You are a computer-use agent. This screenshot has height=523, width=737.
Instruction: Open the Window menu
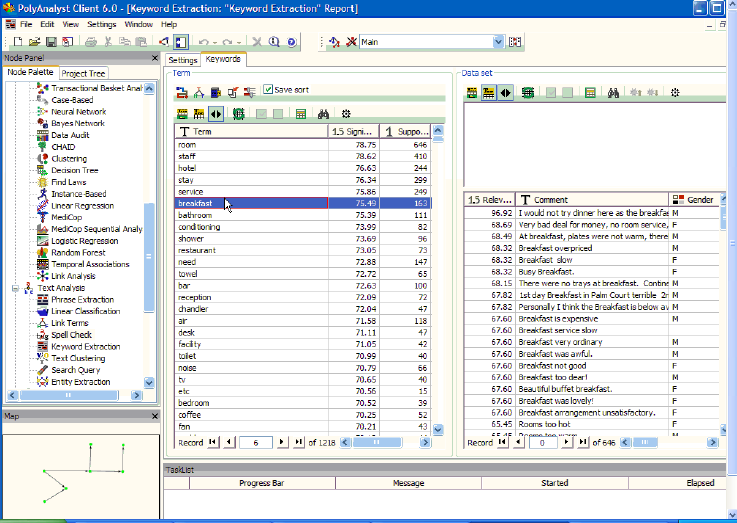click(138, 23)
